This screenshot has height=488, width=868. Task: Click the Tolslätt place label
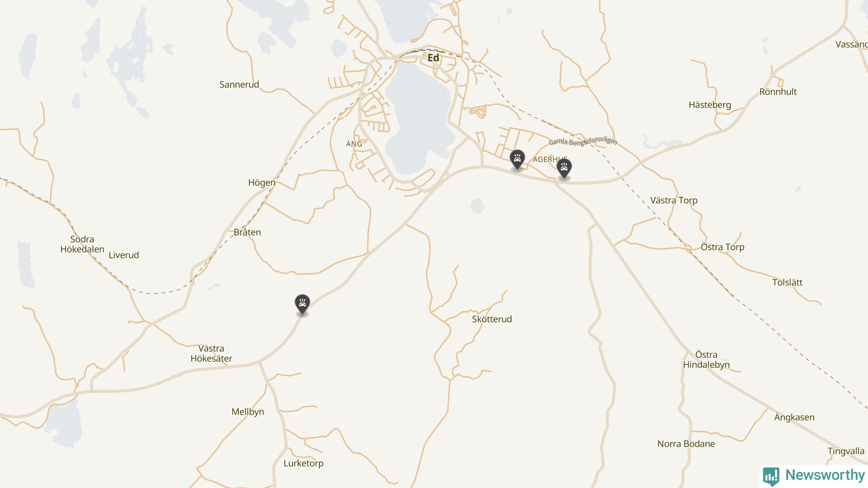coord(787,283)
